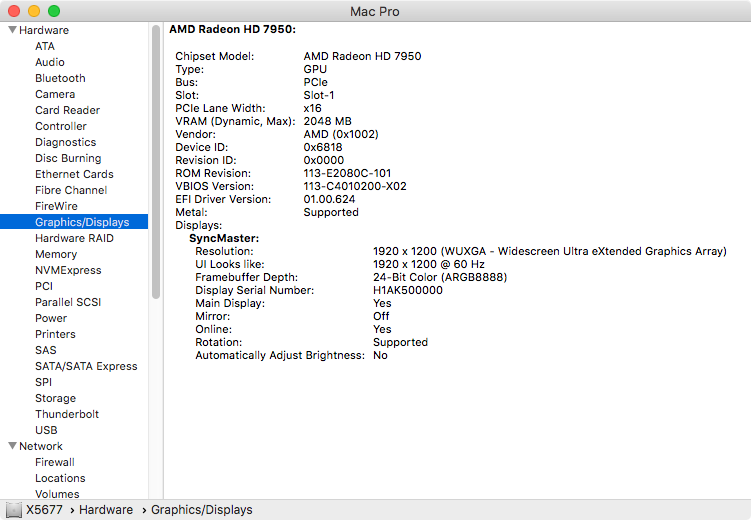Click X5677 in the path bar
Viewport: 751px width, 520px height.
[x=44, y=510]
